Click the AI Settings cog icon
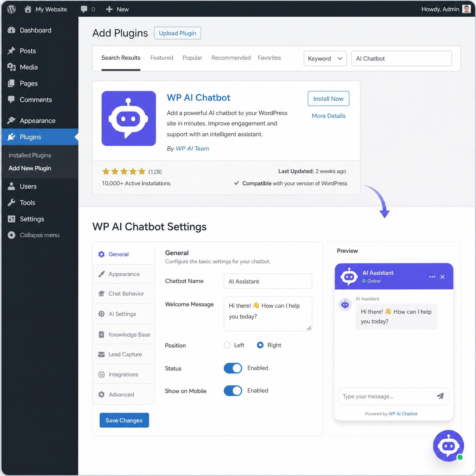This screenshot has width=476, height=476. coord(102,314)
